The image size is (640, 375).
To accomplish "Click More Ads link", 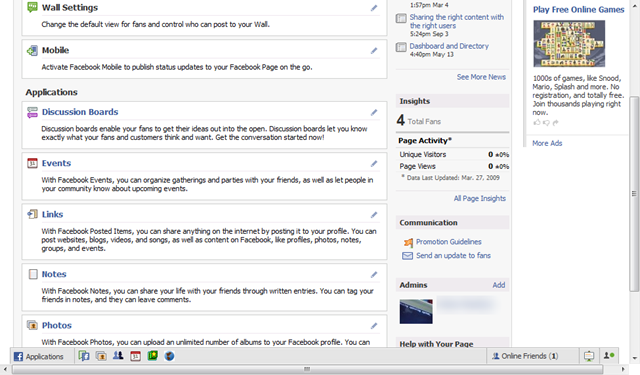I will coord(547,143).
